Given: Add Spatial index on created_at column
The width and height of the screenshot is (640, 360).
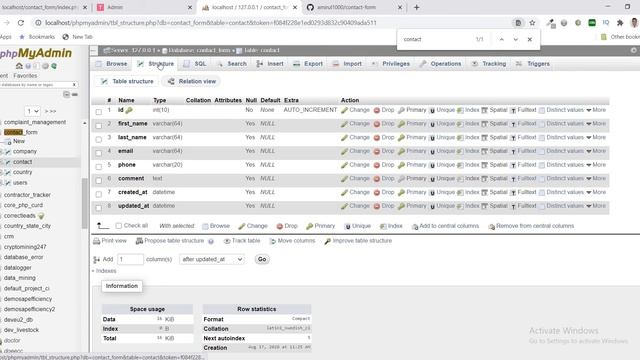Looking at the screenshot, I should [494, 192].
